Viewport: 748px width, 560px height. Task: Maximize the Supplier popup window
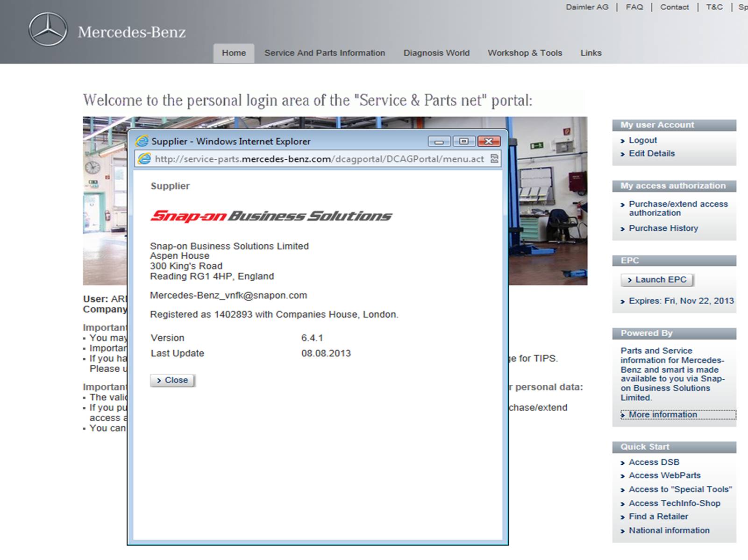464,141
